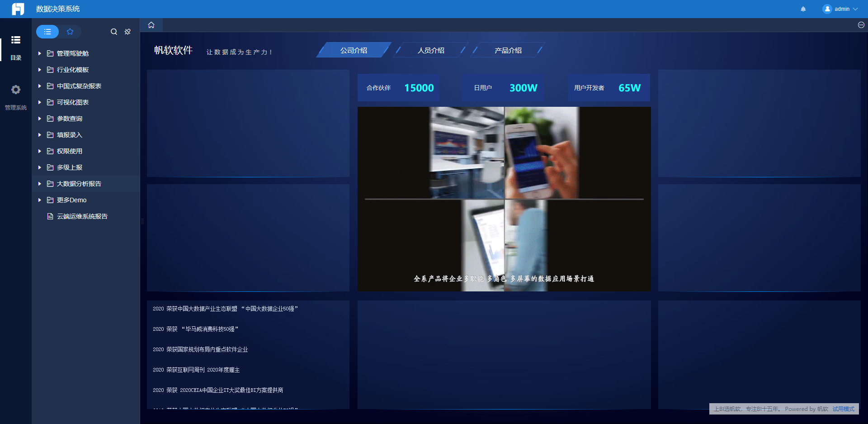Switch to the 人员介绍 tab
The height and width of the screenshot is (424, 868).
pyautogui.click(x=431, y=50)
